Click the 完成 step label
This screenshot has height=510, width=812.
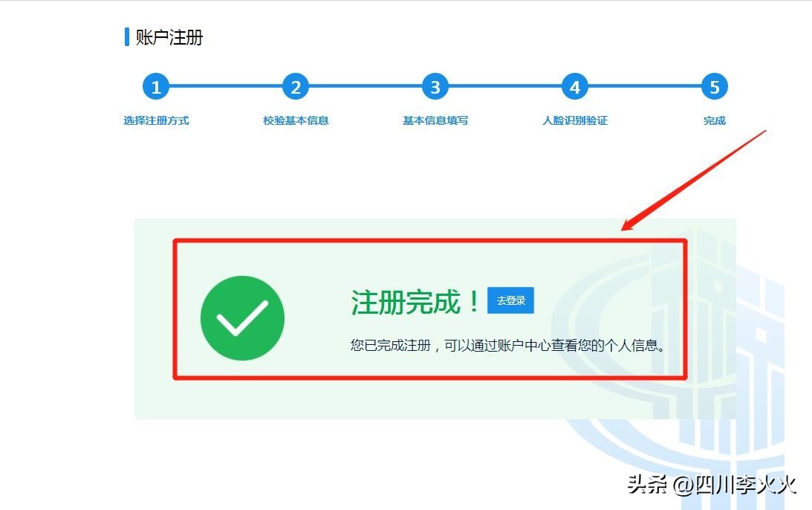pyautogui.click(x=714, y=120)
